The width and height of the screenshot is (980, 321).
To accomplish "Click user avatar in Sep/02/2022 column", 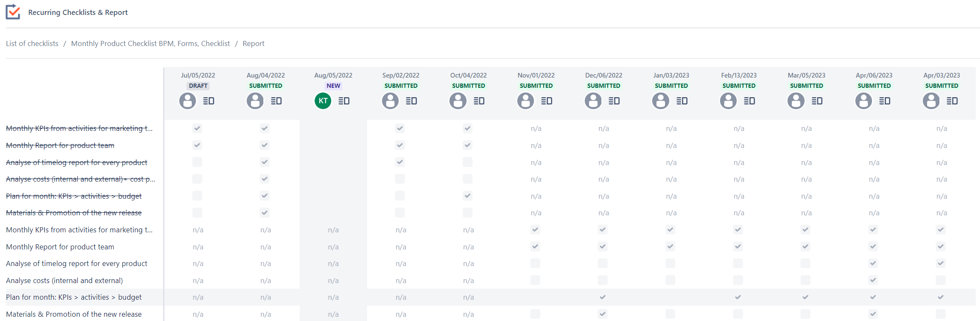I will 390,101.
